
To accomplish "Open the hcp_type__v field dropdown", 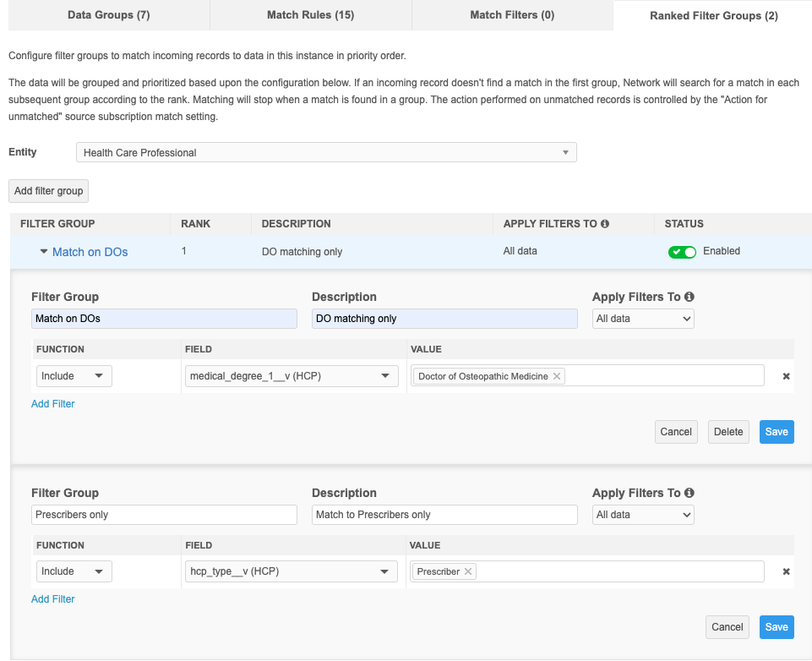I will click(292, 571).
